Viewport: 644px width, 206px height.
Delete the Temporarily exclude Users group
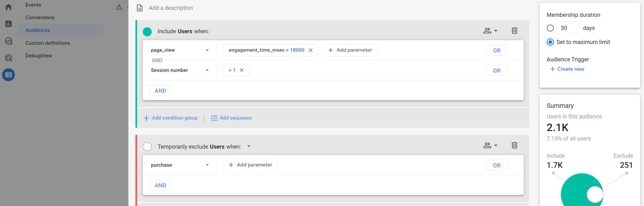tap(514, 145)
